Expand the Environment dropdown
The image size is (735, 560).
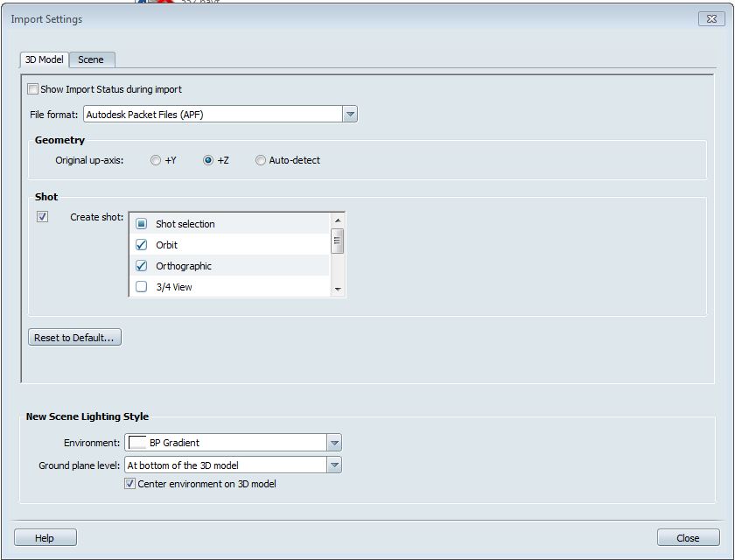(334, 443)
